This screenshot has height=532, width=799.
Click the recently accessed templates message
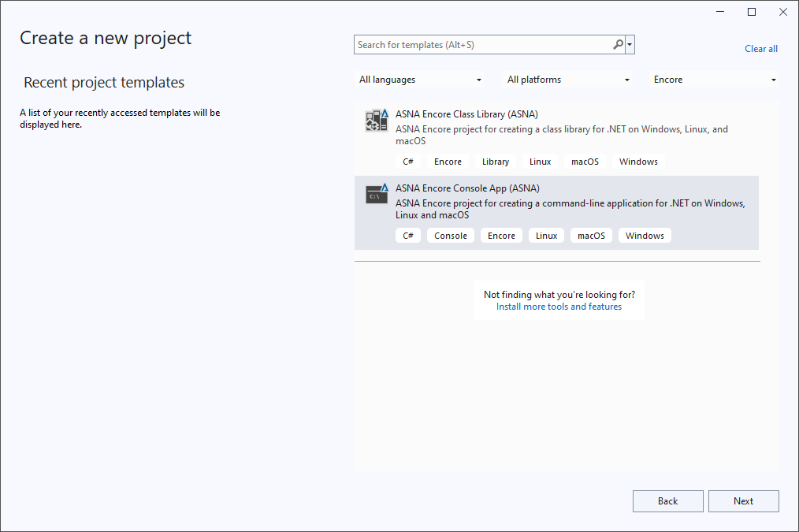pos(121,118)
